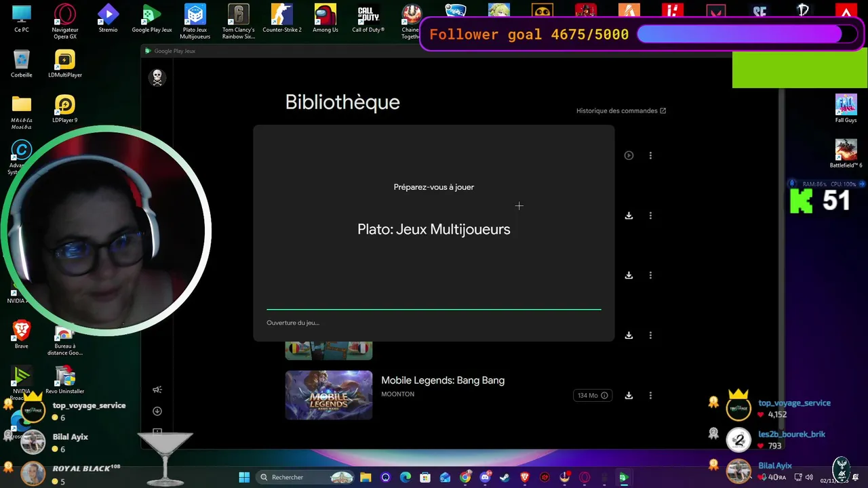Image resolution: width=868 pixels, height=488 pixels.
Task: Click the play icon in the first library row
Action: coord(629,155)
